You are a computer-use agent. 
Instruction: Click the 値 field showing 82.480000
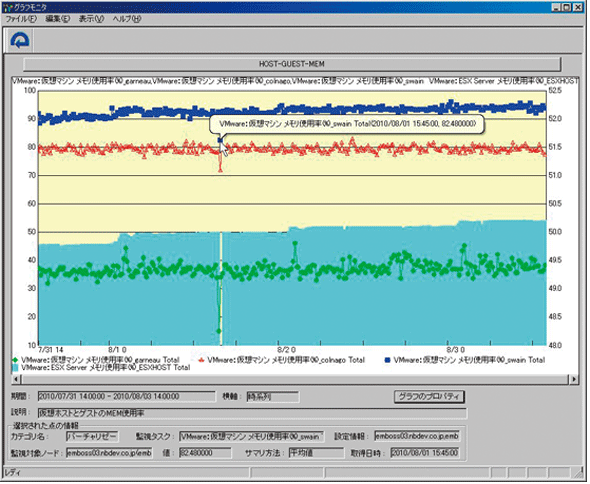pyautogui.click(x=205, y=453)
